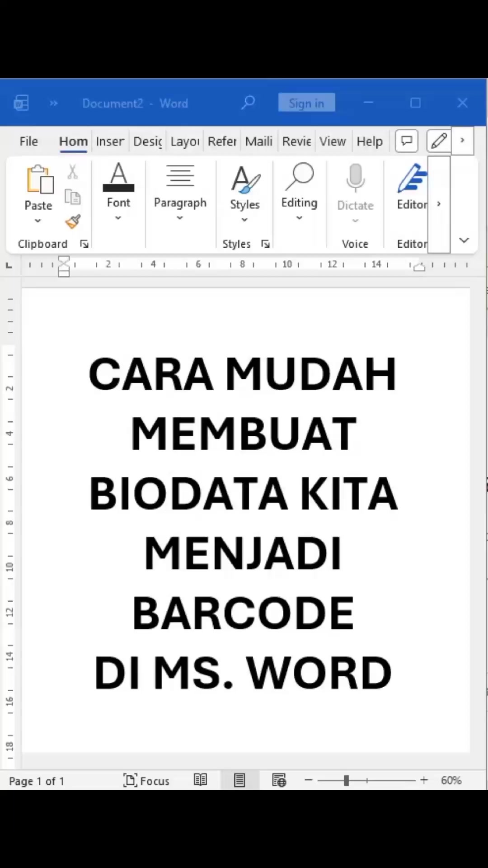Click the tab stop selector at ruler corner
Screen dimensions: 488x868
[9, 265]
